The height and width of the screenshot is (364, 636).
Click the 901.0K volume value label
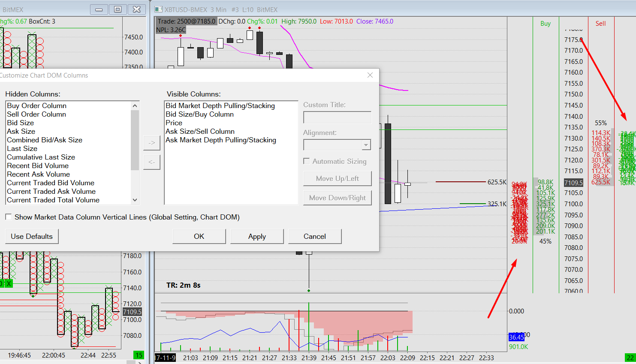click(518, 346)
